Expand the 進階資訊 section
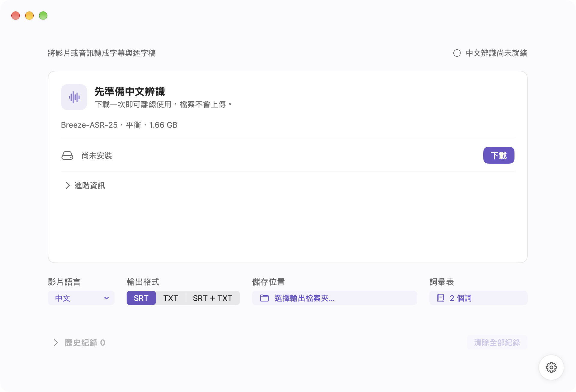The height and width of the screenshot is (392, 576). coord(85,186)
